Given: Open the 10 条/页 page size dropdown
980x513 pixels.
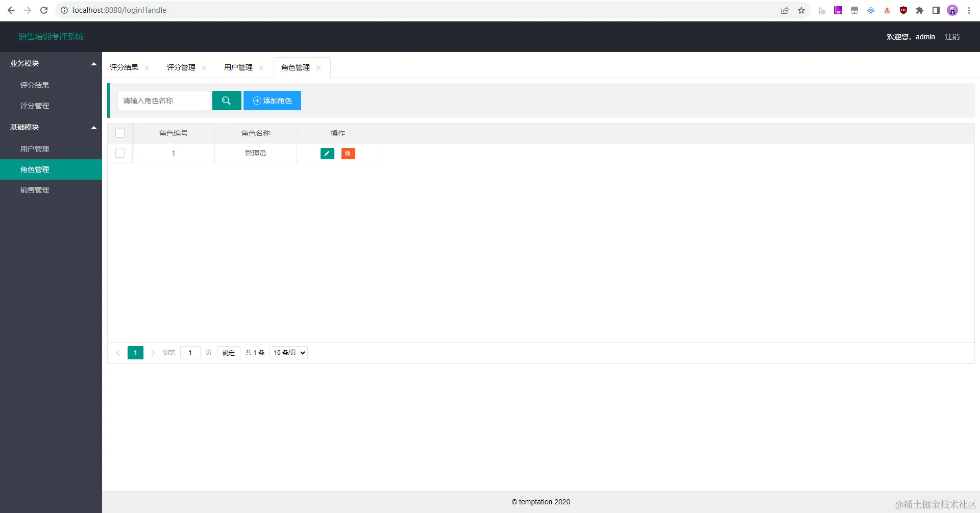Looking at the screenshot, I should point(288,353).
